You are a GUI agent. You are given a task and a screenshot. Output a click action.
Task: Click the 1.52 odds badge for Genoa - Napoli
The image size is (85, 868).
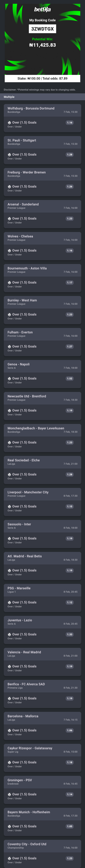[70, 378]
